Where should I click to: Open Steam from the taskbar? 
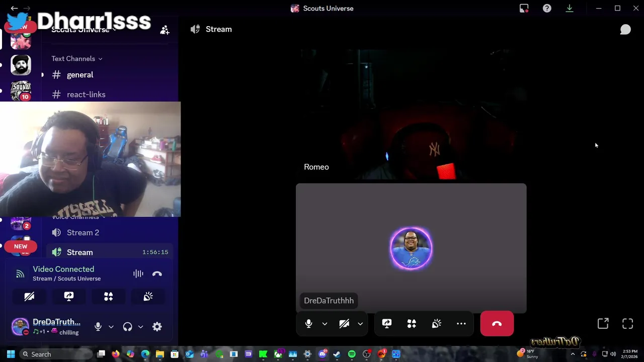[x=337, y=354]
